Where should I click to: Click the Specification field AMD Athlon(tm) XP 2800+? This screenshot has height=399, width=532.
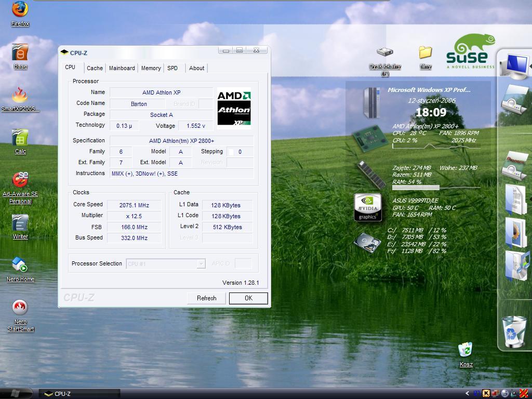pos(181,140)
